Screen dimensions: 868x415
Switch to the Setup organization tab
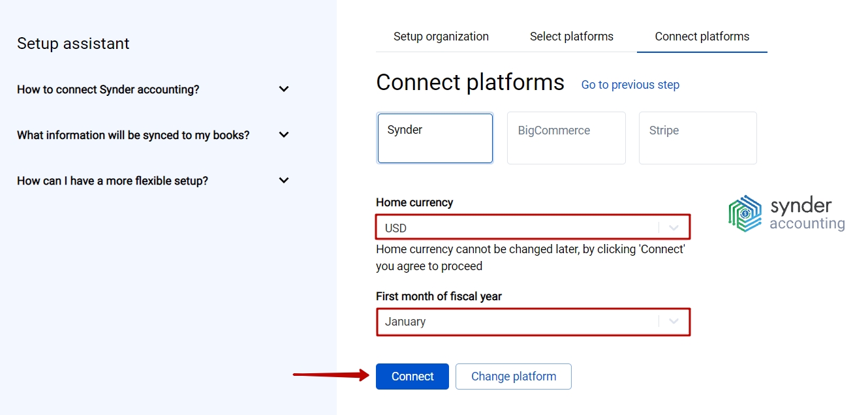[x=441, y=37]
